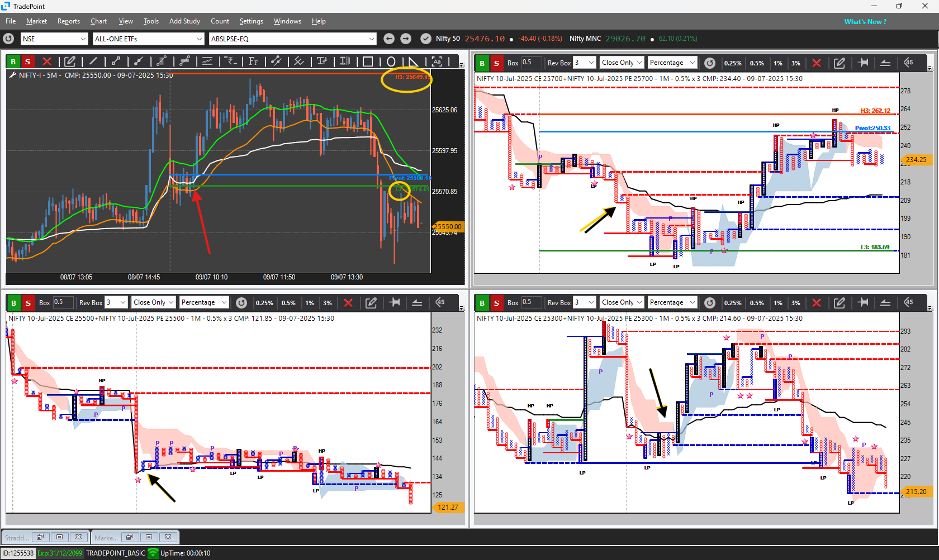Click the checkmark confirm icon beside symbol box

(x=425, y=39)
